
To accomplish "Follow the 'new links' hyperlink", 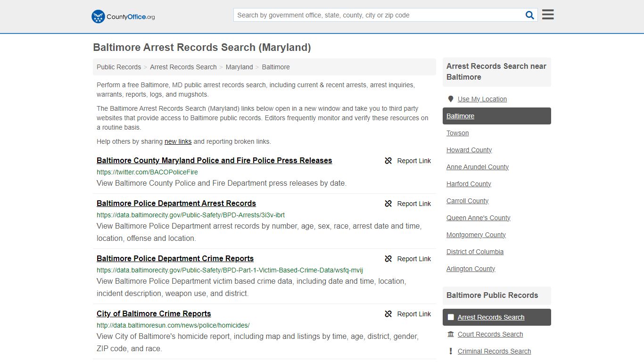I will 178,141.
